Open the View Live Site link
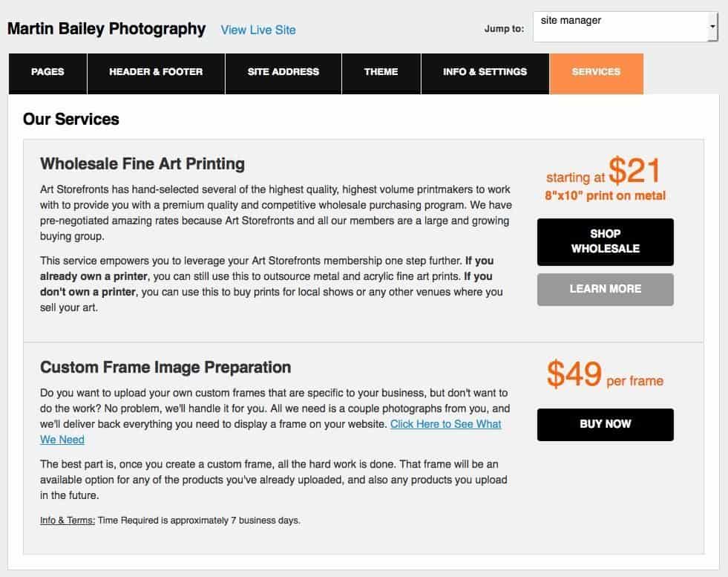 click(x=258, y=30)
